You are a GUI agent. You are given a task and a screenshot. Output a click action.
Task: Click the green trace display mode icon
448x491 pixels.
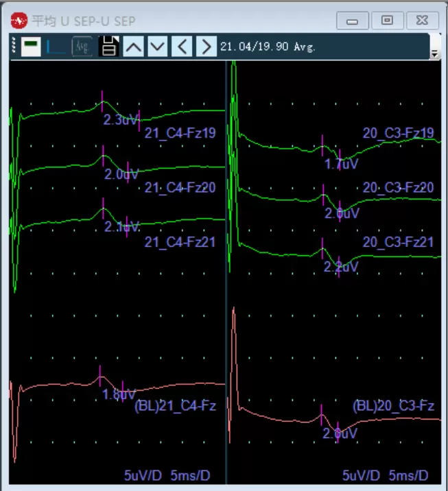click(x=31, y=47)
